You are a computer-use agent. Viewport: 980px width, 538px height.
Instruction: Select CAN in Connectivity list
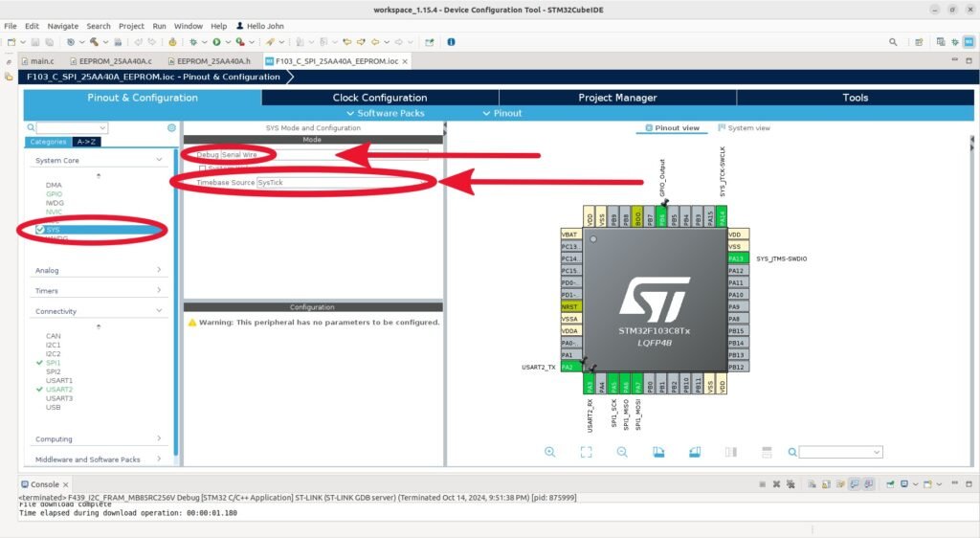click(x=54, y=336)
